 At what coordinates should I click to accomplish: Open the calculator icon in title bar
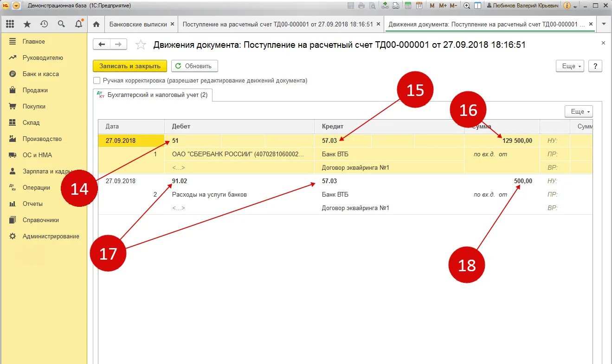408,6
